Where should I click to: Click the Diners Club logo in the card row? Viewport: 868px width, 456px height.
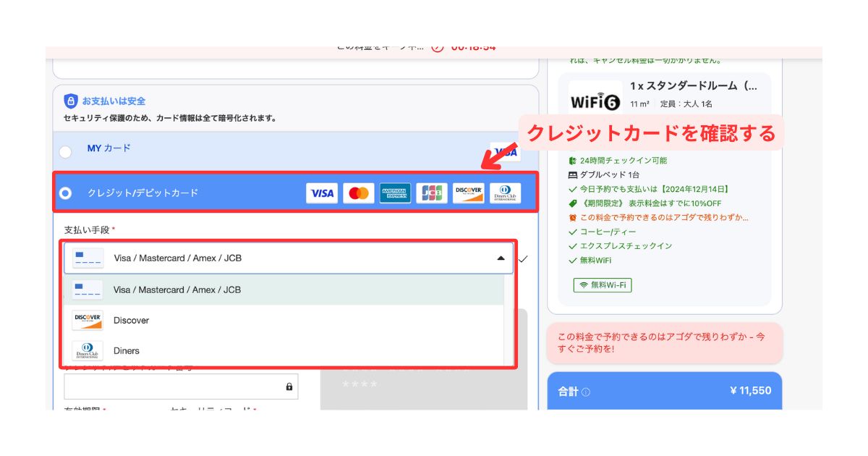505,193
